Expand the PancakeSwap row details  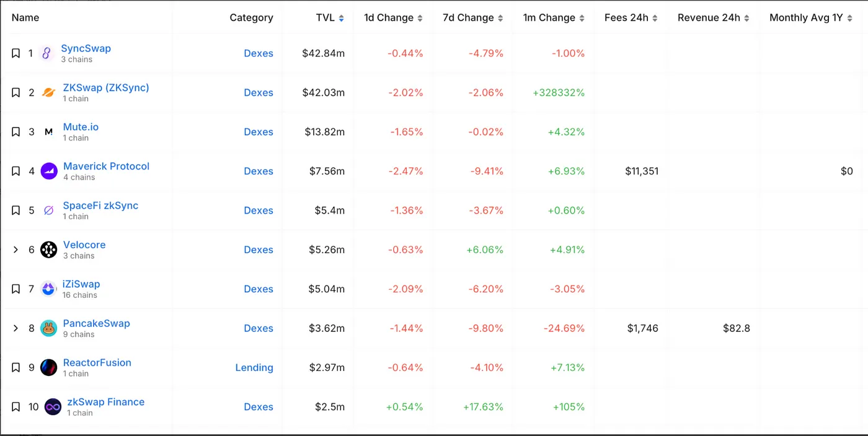click(16, 328)
